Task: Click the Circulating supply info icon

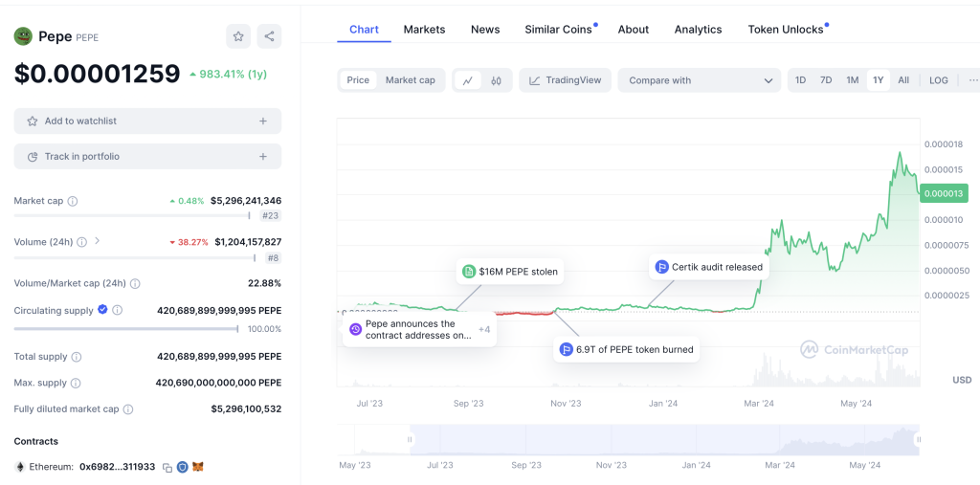Action: click(x=117, y=310)
